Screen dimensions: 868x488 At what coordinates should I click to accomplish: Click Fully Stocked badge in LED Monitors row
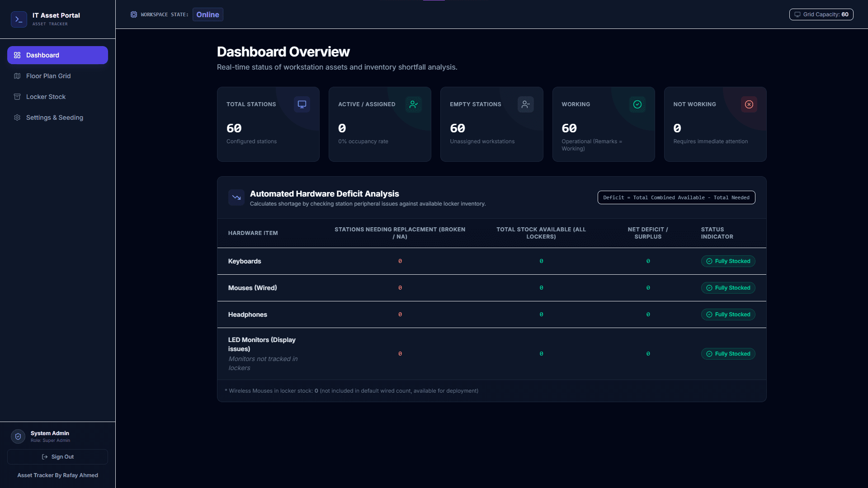point(728,354)
